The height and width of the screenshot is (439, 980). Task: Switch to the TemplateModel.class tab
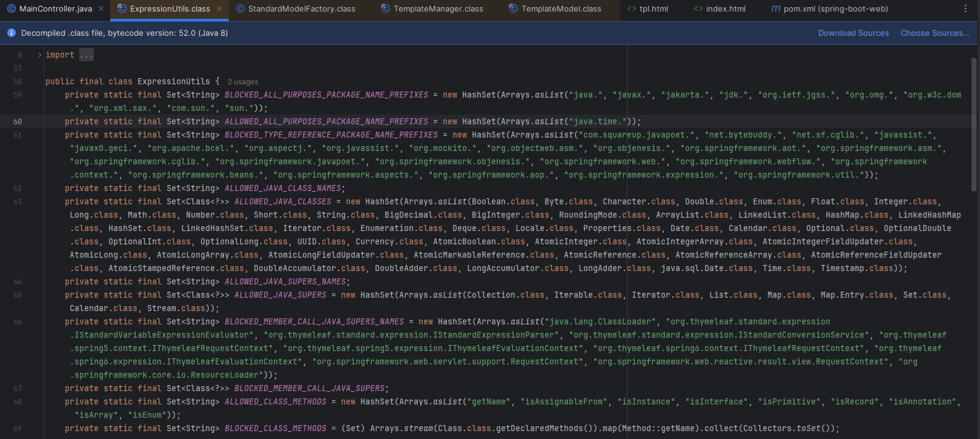[x=561, y=9]
